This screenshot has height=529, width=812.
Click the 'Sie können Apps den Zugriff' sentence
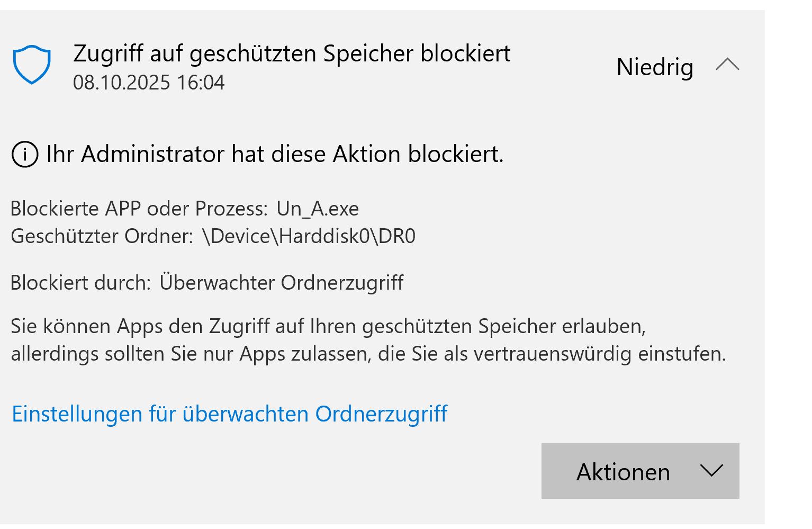(x=328, y=326)
